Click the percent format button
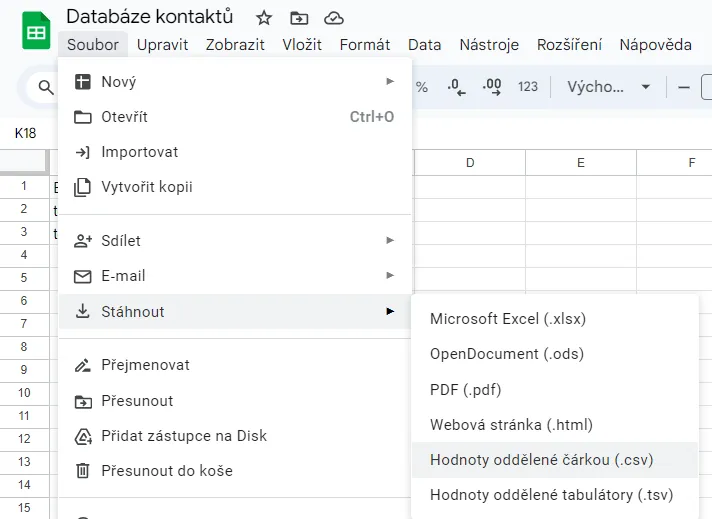 [x=422, y=87]
